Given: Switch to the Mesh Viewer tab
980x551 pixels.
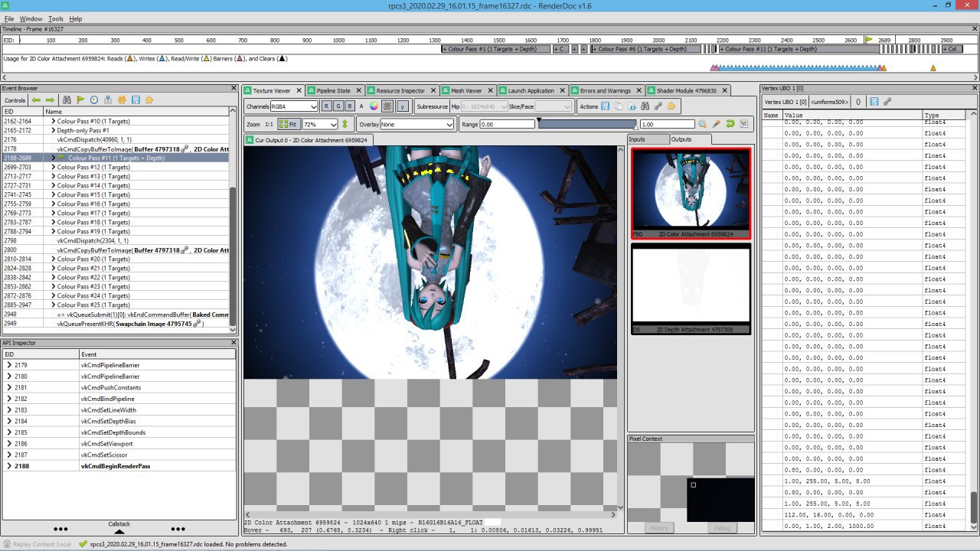Looking at the screenshot, I should pyautogui.click(x=466, y=90).
